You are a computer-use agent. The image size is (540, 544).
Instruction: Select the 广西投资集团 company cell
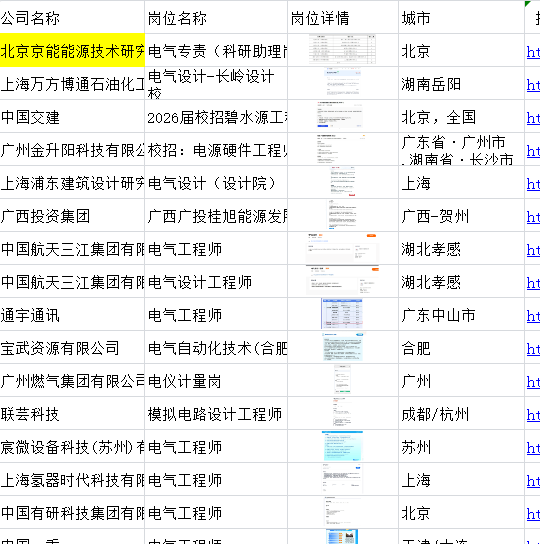tap(72, 215)
